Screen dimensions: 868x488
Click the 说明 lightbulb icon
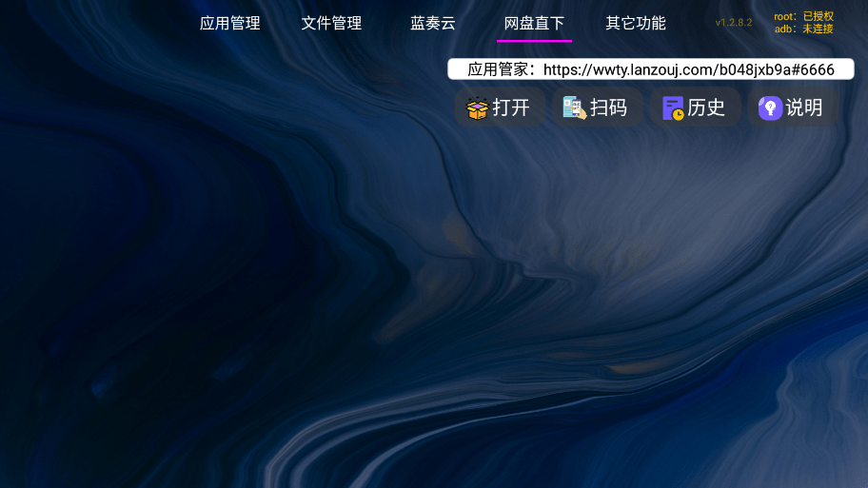(770, 107)
